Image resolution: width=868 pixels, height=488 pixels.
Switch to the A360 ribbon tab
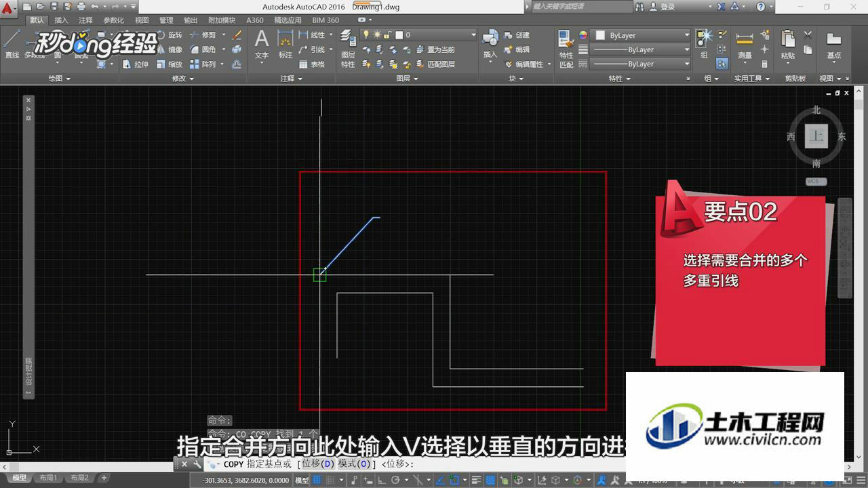pos(255,20)
